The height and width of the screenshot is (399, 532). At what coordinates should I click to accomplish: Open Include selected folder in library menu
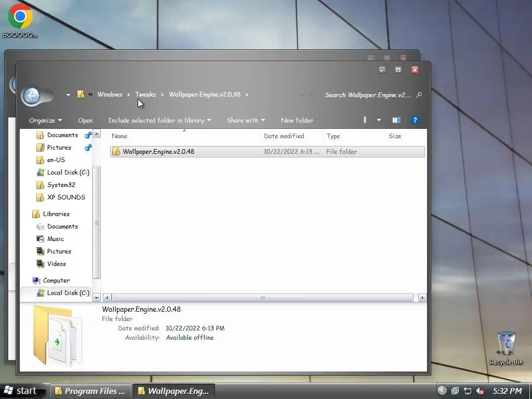click(x=159, y=121)
